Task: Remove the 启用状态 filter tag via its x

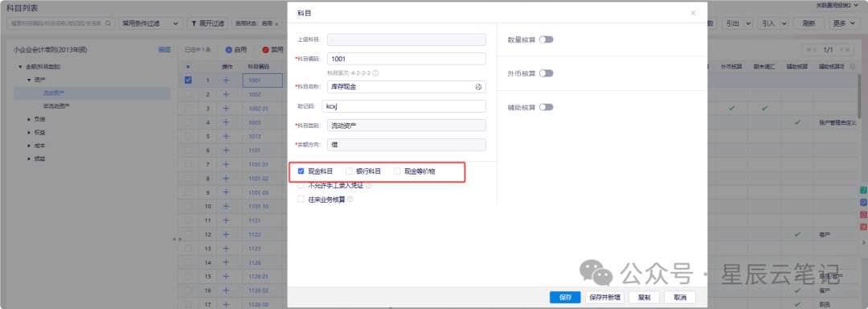Action: point(276,24)
